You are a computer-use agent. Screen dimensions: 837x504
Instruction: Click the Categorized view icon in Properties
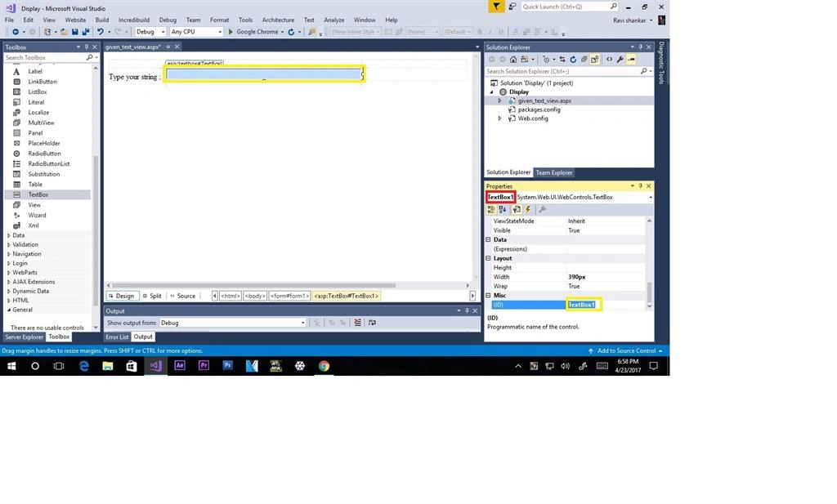click(x=491, y=210)
